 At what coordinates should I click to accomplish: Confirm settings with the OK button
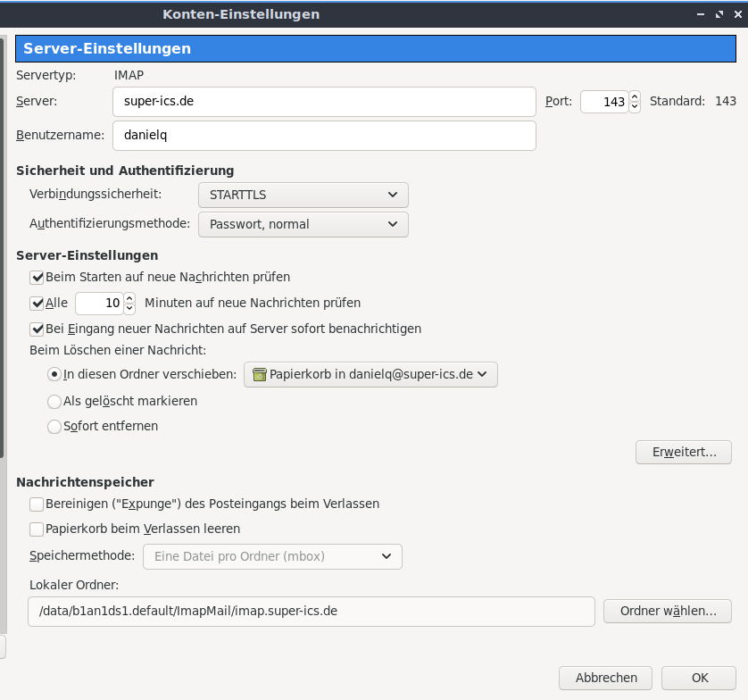click(699, 678)
